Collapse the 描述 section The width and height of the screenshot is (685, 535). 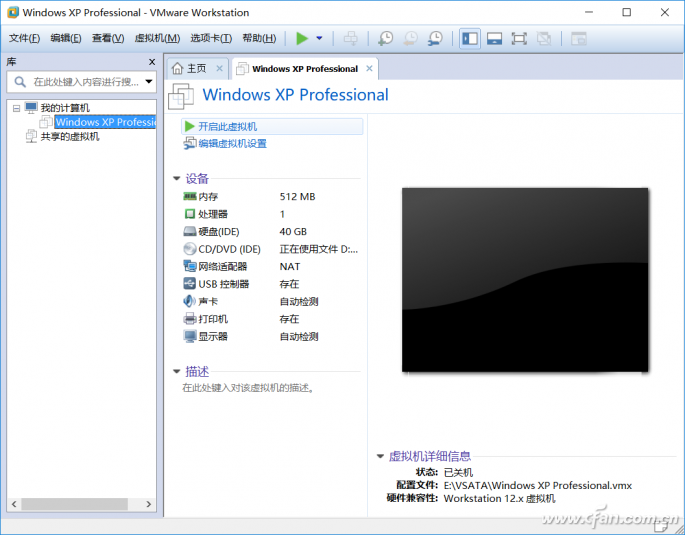coord(176,371)
